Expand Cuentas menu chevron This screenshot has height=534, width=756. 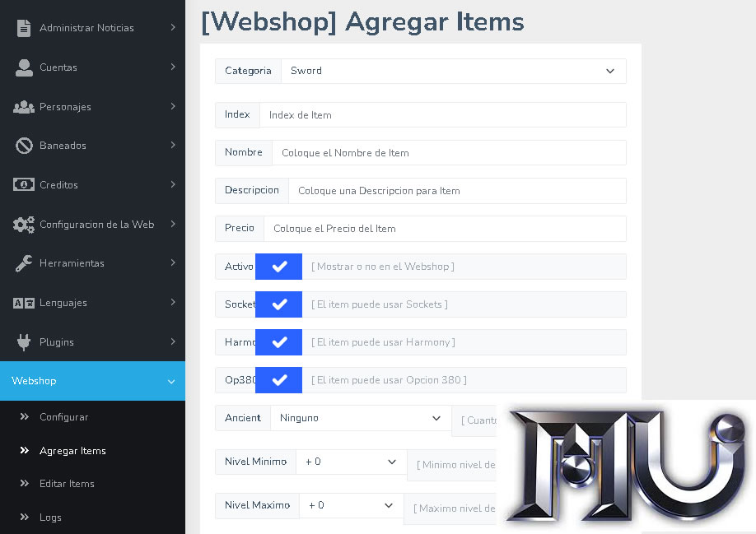(x=173, y=67)
